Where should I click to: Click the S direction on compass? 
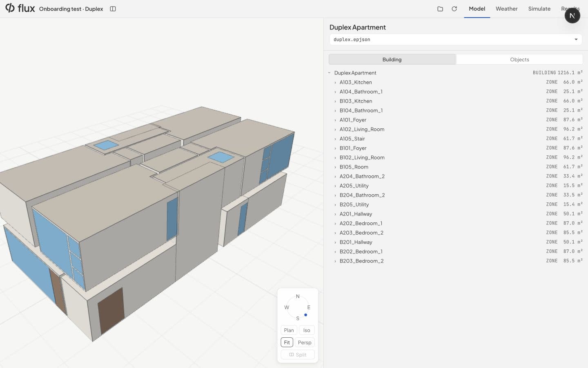[x=298, y=318]
